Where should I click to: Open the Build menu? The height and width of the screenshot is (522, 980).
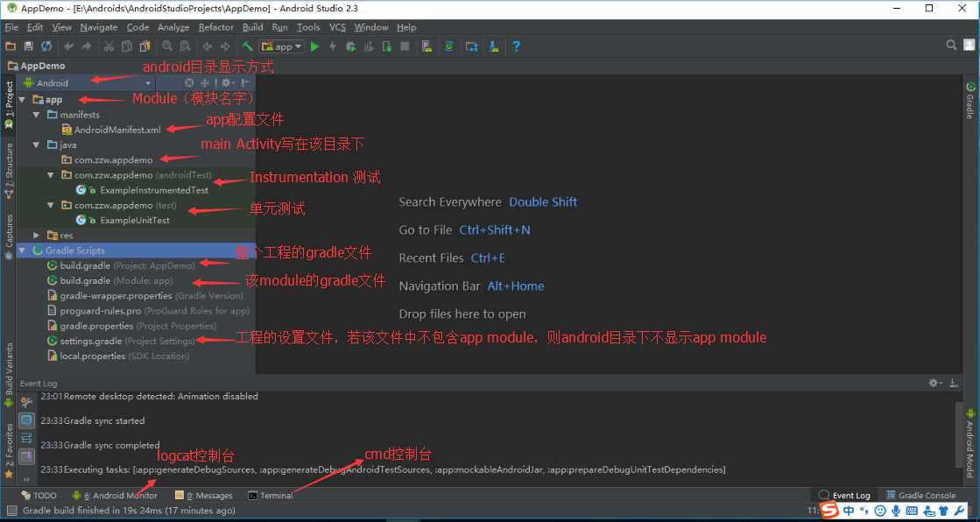(252, 27)
